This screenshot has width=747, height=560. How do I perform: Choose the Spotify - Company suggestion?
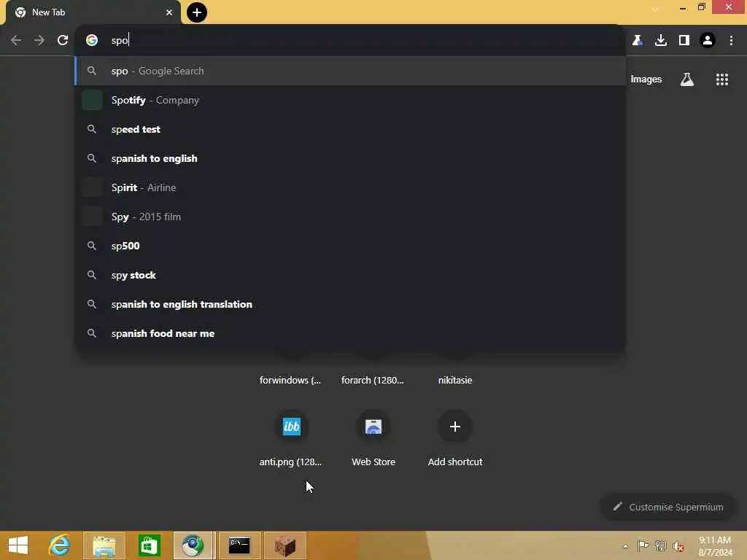[350, 100]
